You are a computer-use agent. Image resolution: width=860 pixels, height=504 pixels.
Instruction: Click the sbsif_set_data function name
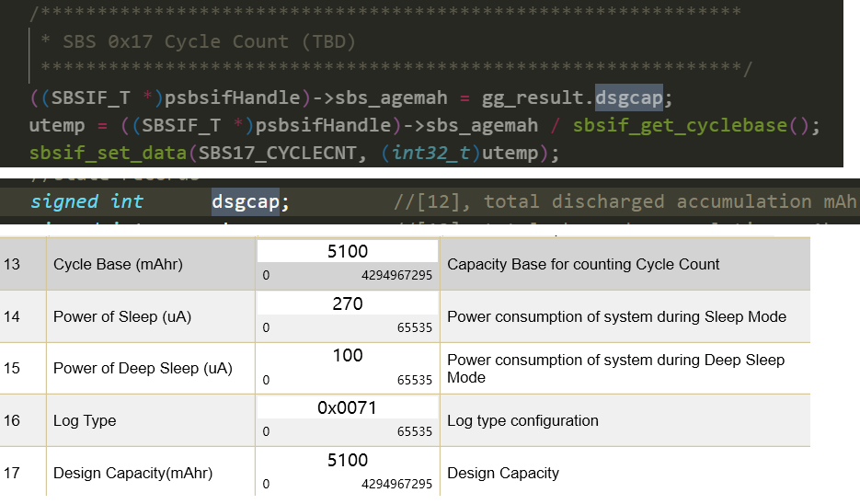coord(108,153)
